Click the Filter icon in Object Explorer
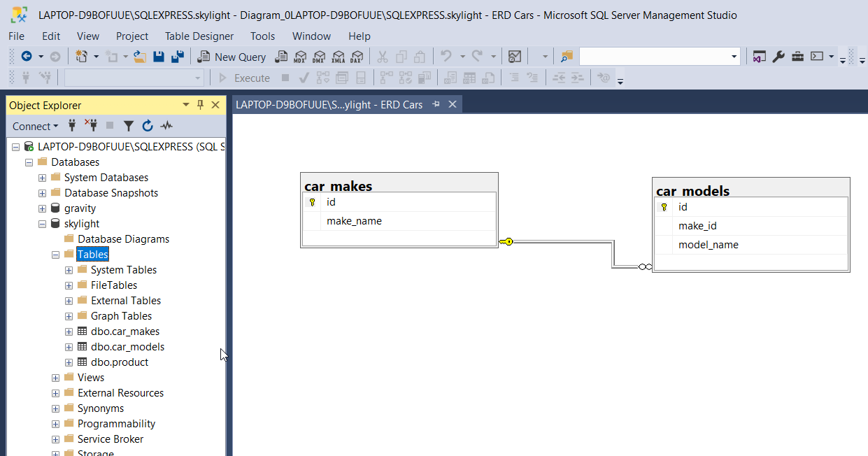The image size is (868, 456). tap(129, 126)
